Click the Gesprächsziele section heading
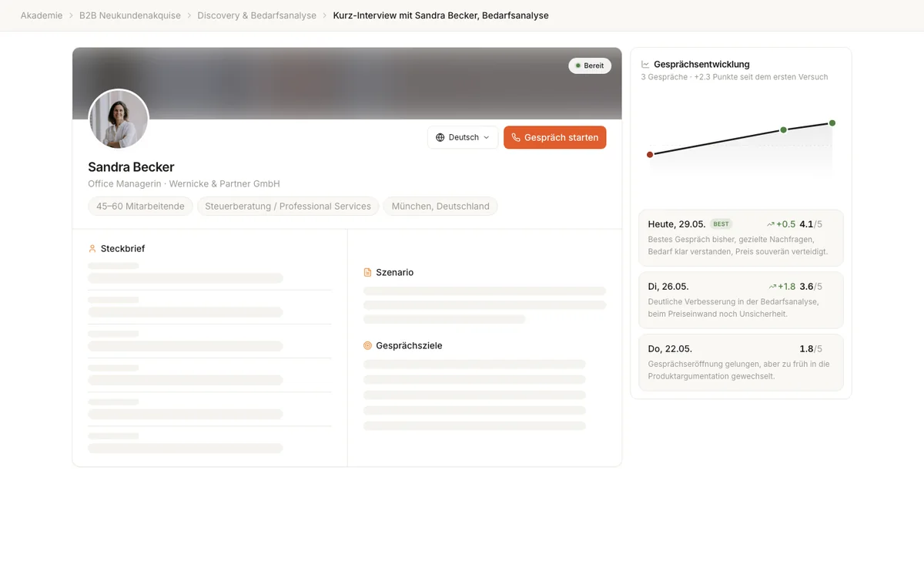Image resolution: width=924 pixels, height=578 pixels. coord(409,346)
